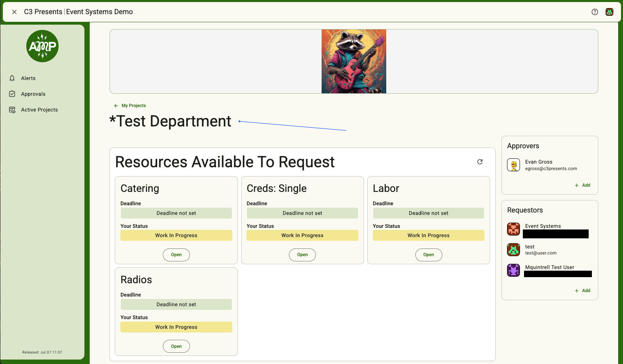Click Labor's Deadline not set field
623x364 pixels.
coord(429,213)
